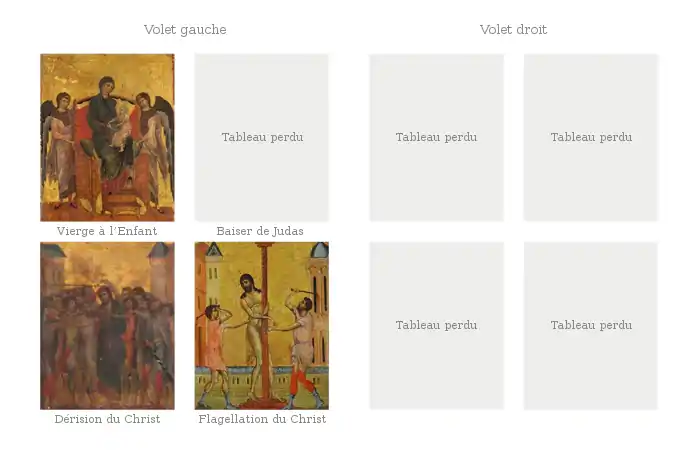Open the Vierge à l'Enfant painting thumbnail

click(x=107, y=137)
